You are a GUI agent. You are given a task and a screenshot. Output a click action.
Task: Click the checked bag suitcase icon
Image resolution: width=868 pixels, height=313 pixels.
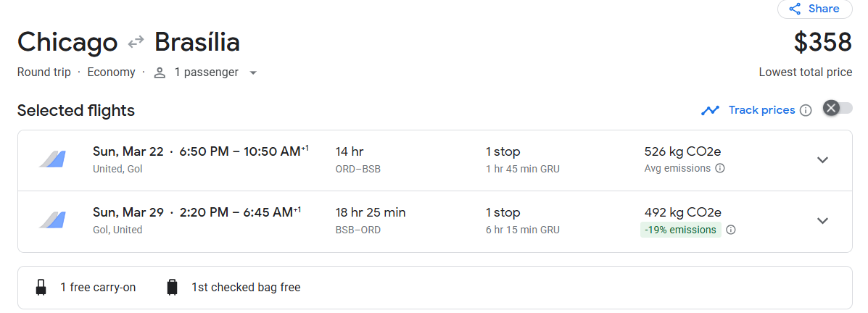coord(172,288)
